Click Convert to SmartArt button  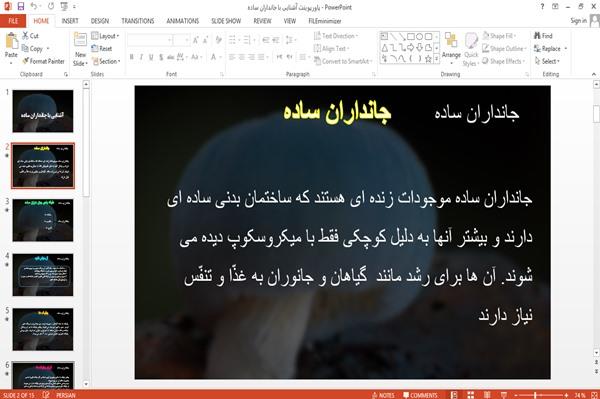tap(343, 61)
